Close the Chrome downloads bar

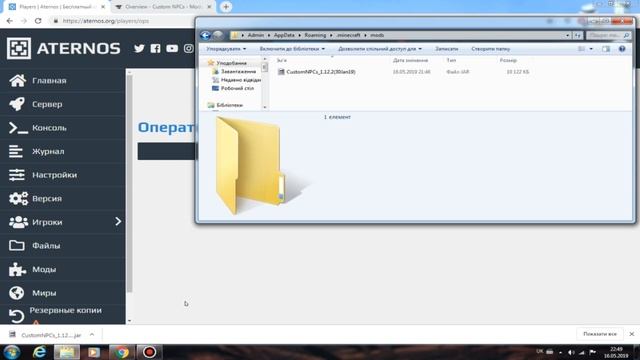click(631, 334)
